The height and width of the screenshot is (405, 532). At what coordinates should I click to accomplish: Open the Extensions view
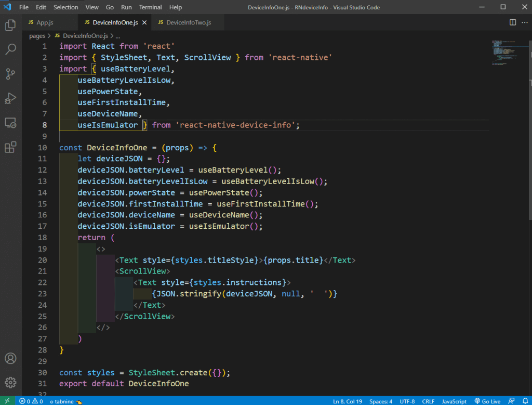[x=10, y=148]
